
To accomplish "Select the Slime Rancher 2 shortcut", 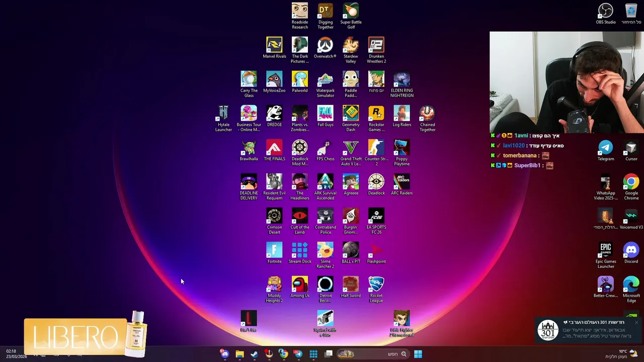I will click(326, 255).
